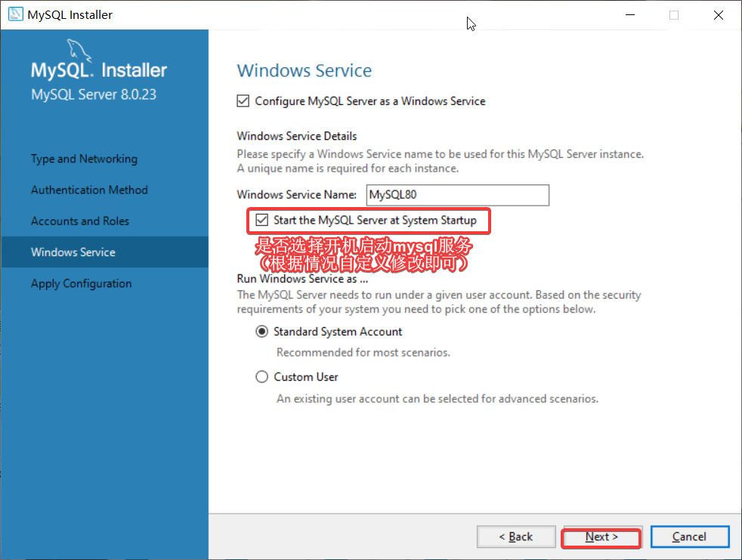Click the 'Windows Service Name:' label
742x560 pixels.
tap(297, 194)
